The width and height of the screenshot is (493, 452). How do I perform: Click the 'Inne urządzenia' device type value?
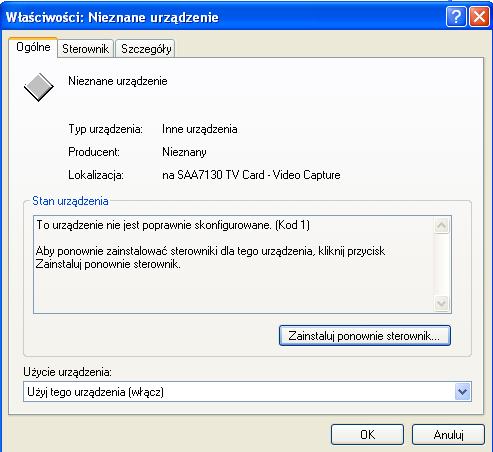200,129
